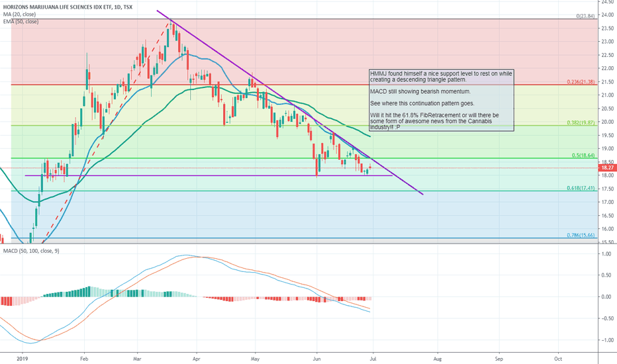Click the May label on time axis
Screen dimensions: 617x364
(x=256, y=359)
